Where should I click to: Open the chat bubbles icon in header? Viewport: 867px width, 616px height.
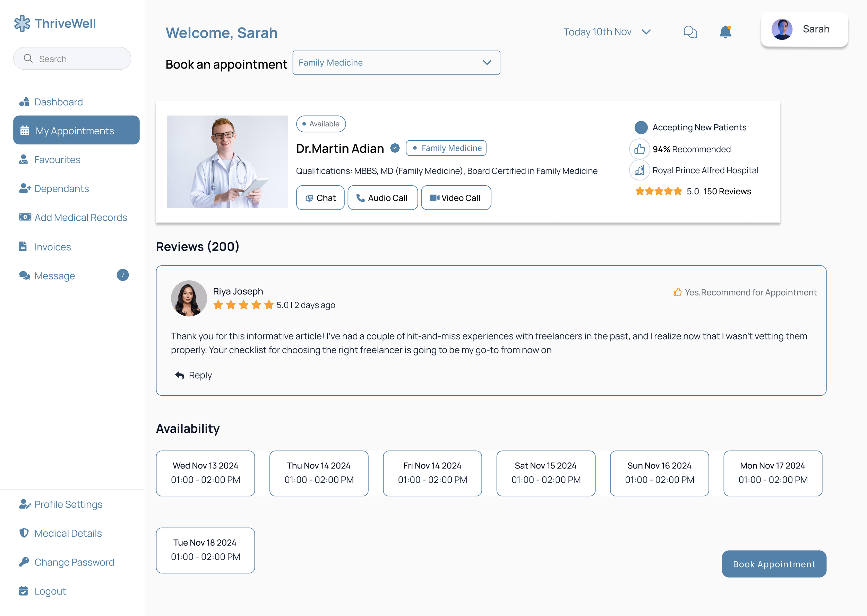(x=690, y=32)
